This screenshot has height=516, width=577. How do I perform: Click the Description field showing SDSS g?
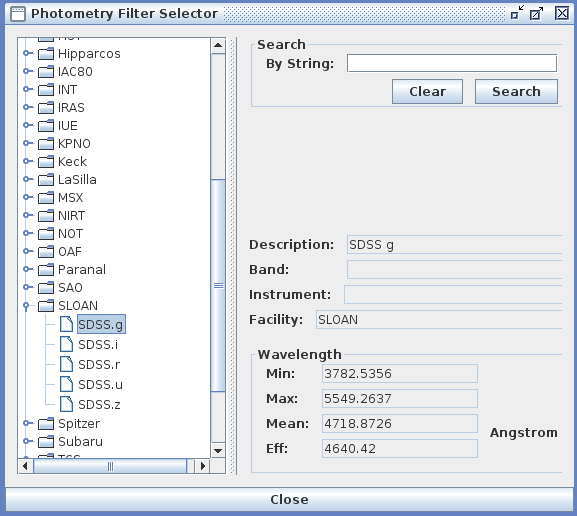pos(454,245)
